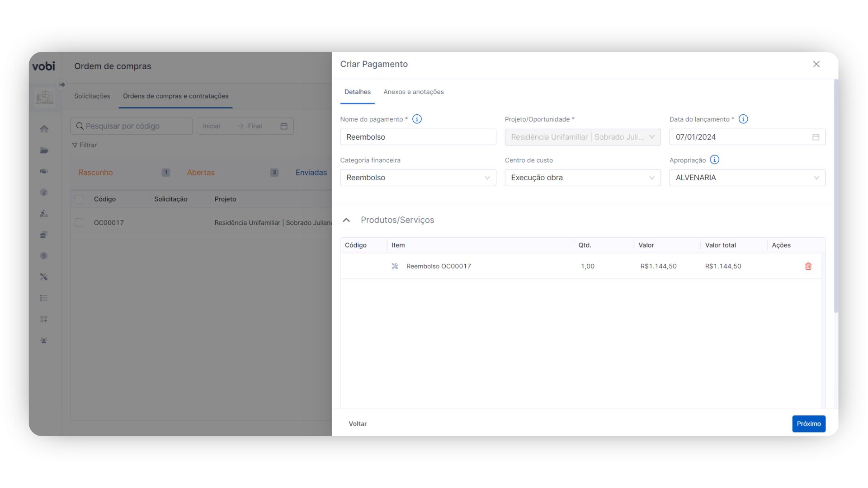This screenshot has width=868, height=488.
Task: Click the Próximo button
Action: [808, 424]
